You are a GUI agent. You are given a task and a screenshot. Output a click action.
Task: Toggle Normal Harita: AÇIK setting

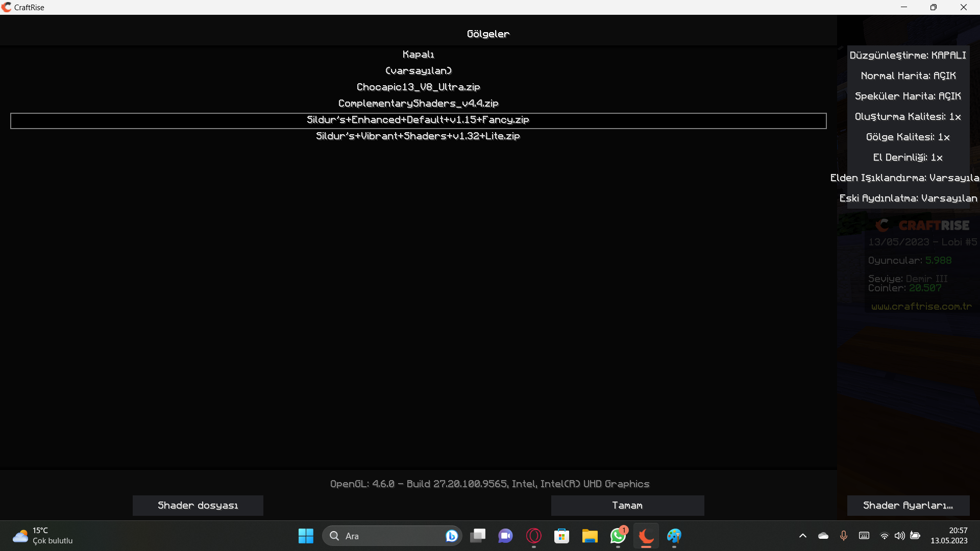[908, 76]
